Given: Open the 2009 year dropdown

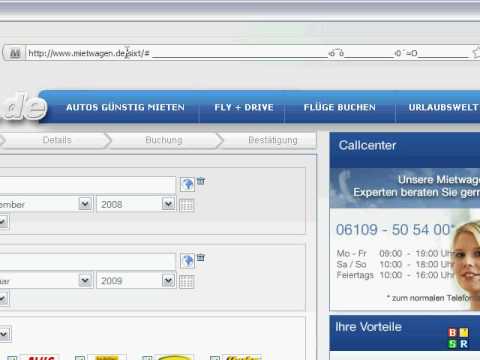Looking at the screenshot, I should point(136,281).
